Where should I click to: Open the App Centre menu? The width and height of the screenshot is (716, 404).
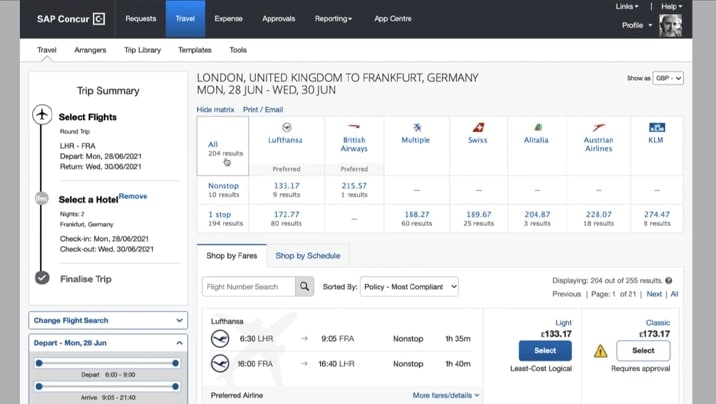(393, 19)
